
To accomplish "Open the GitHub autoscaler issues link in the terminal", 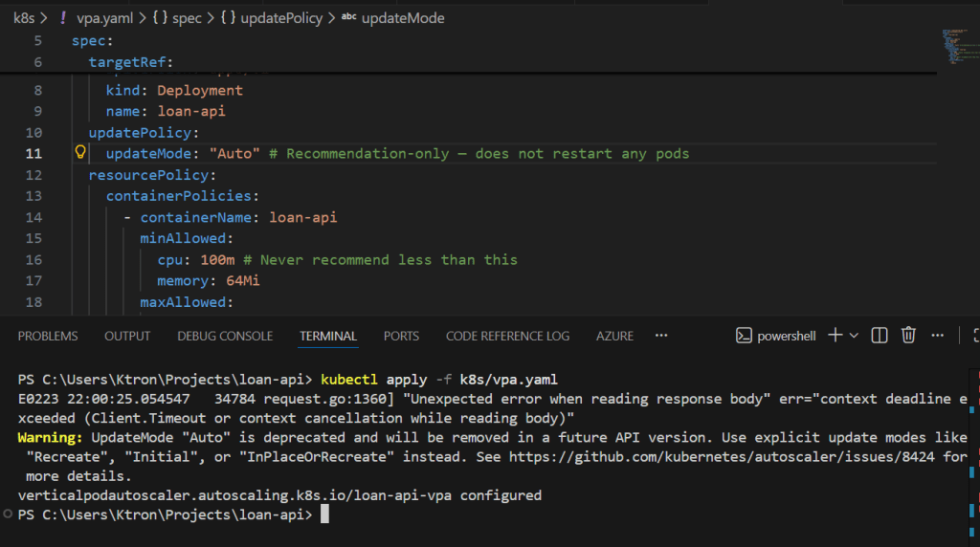I will [x=737, y=457].
